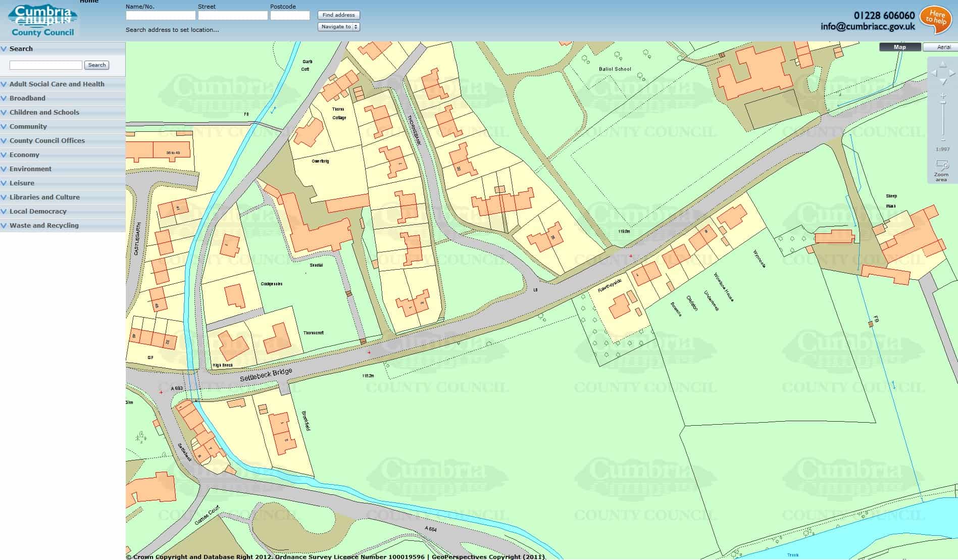Expand the Waste and Recycling section
This screenshot has height=560, width=958.
tap(44, 226)
